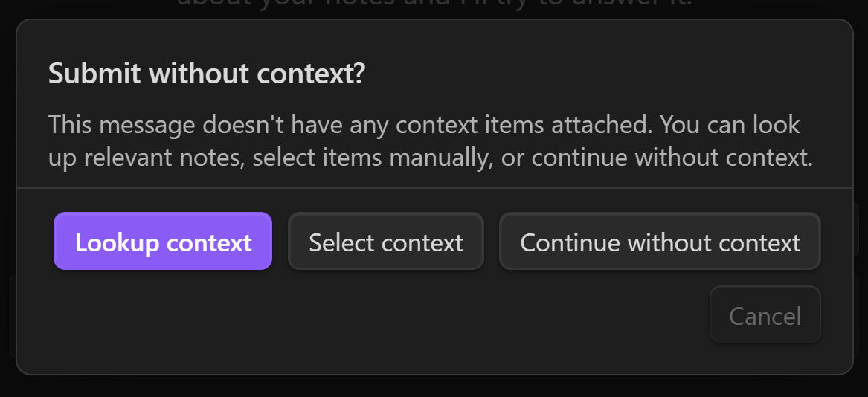Click the "Submit without context?" heading
868x397 pixels.
click(206, 74)
